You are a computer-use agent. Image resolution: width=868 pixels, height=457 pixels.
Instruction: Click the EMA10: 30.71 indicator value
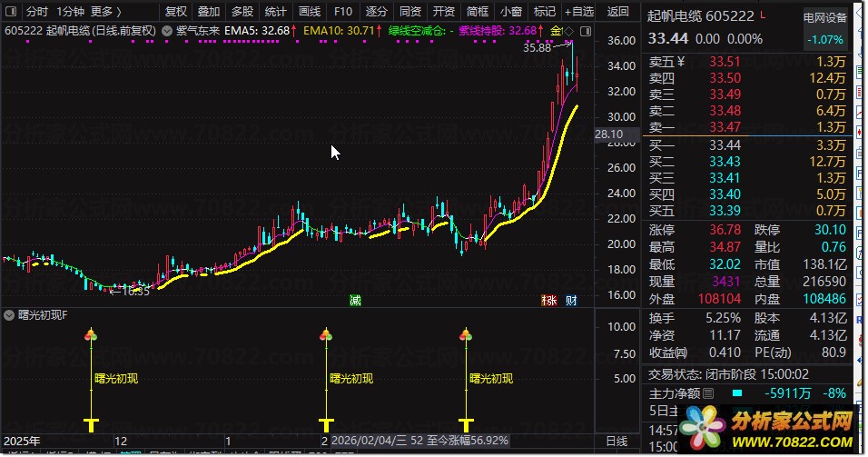(x=342, y=31)
